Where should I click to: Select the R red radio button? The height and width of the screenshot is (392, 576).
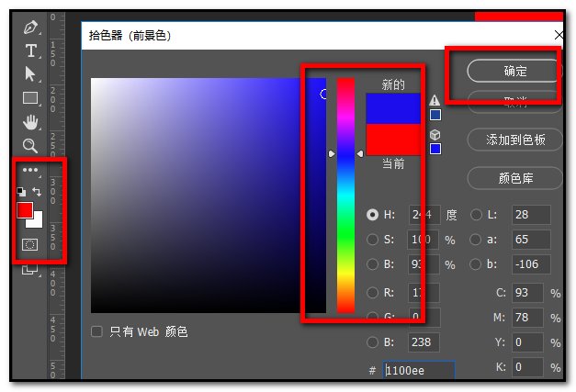372,293
